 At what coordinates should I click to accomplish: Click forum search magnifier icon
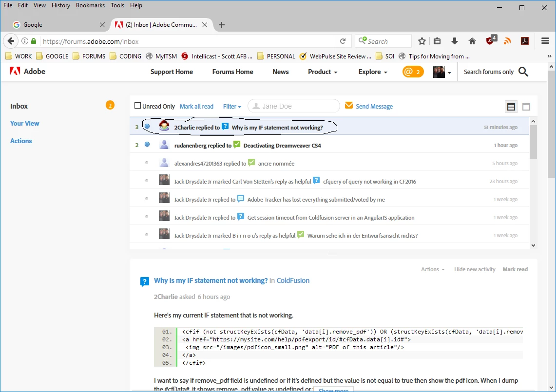523,72
